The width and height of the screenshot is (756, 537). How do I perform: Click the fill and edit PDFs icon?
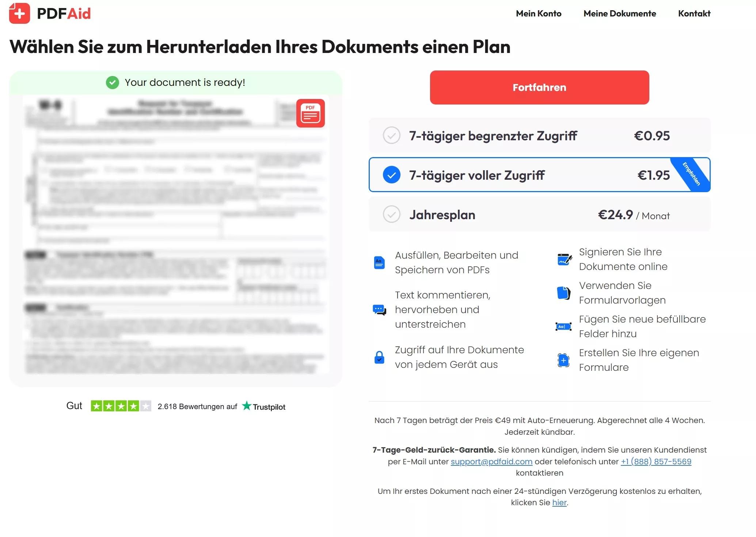click(x=379, y=263)
